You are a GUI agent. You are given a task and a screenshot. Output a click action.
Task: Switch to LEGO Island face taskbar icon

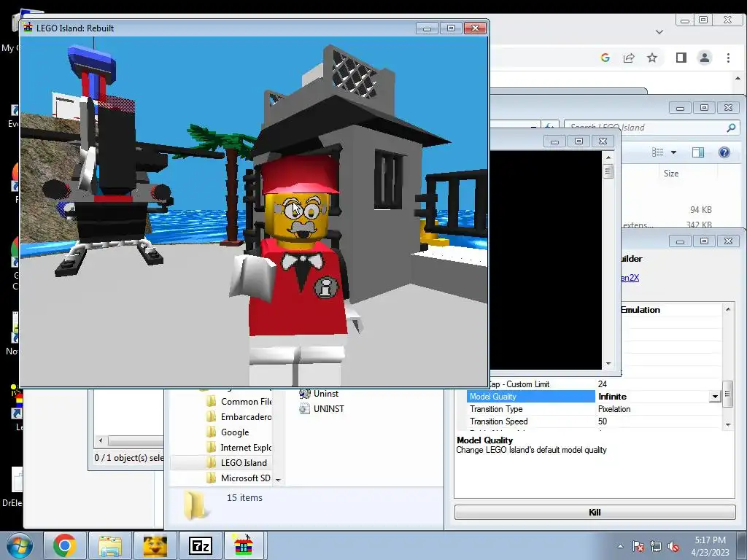155,545
